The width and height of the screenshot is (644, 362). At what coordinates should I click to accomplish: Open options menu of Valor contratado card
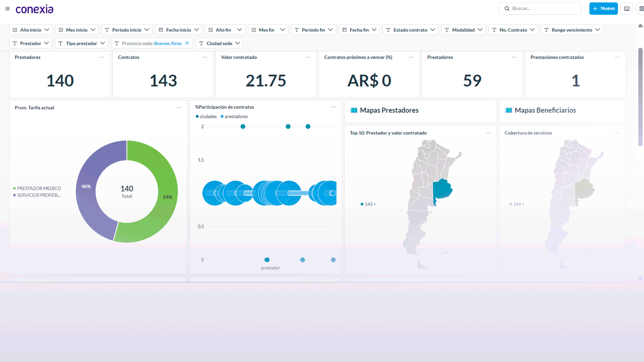pos(308,57)
